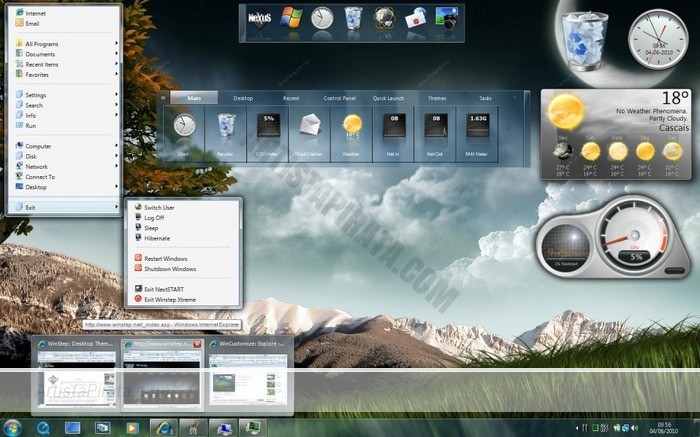Choose Exit NextSTART in the submenu
This screenshot has width=700, height=437.
[184, 289]
